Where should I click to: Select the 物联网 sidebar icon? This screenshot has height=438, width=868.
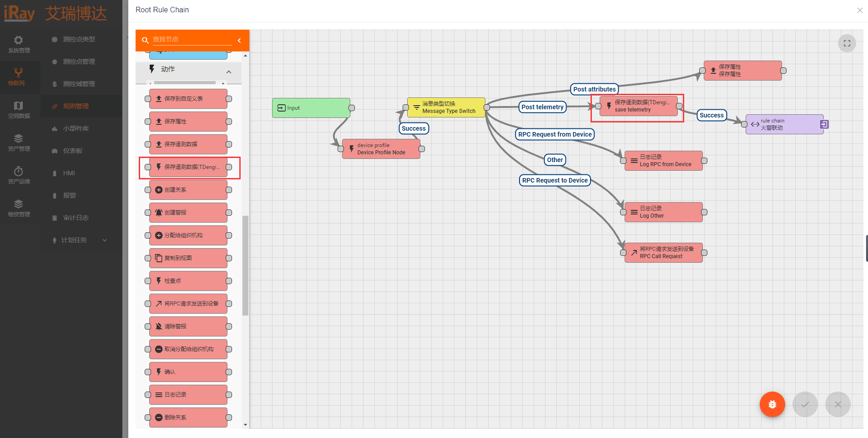click(18, 73)
